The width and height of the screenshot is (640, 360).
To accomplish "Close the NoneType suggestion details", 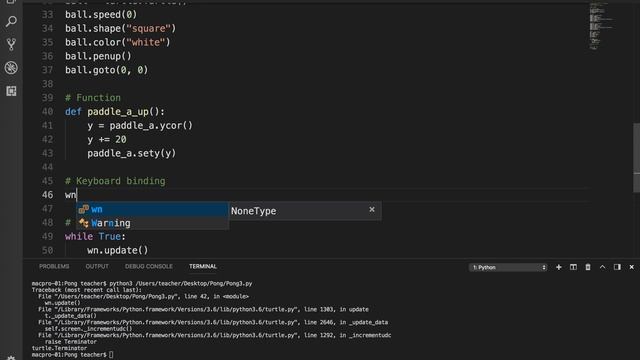I will 372,209.
